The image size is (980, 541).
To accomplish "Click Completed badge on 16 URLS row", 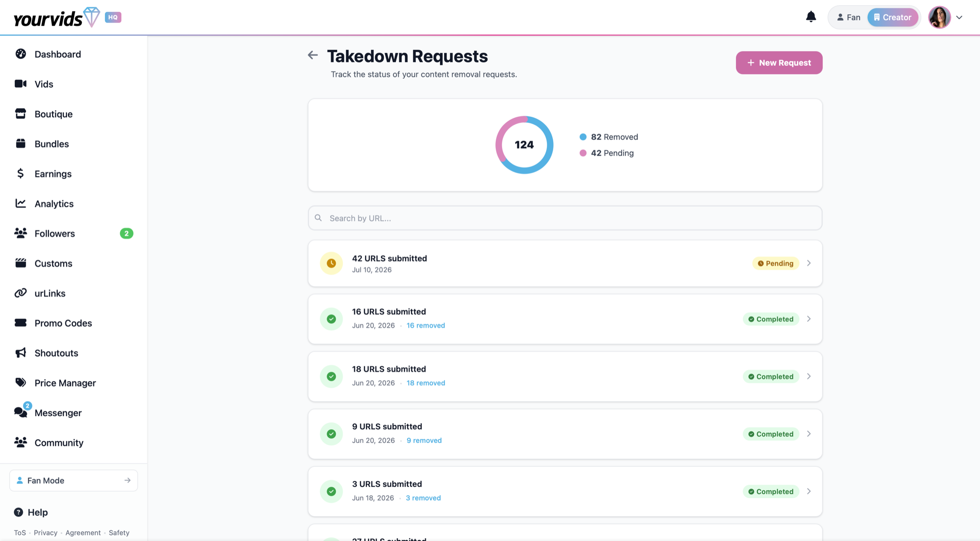I will click(x=771, y=319).
